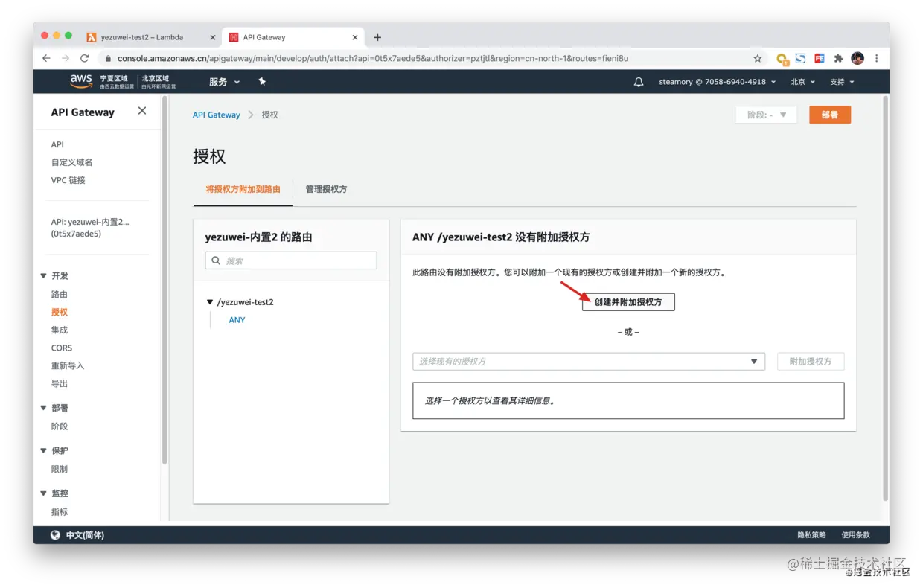Collapse the 开发 sidebar section
The height and width of the screenshot is (588, 923).
(x=43, y=276)
